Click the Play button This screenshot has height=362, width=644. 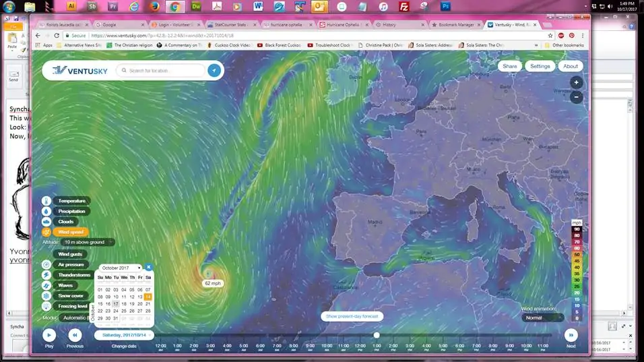coord(49,335)
